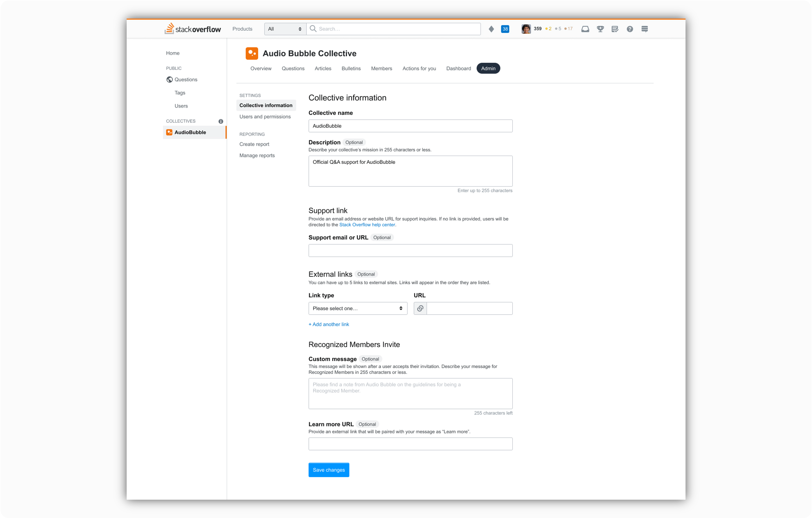
Task: Switch to the Overview tab
Action: pos(261,69)
